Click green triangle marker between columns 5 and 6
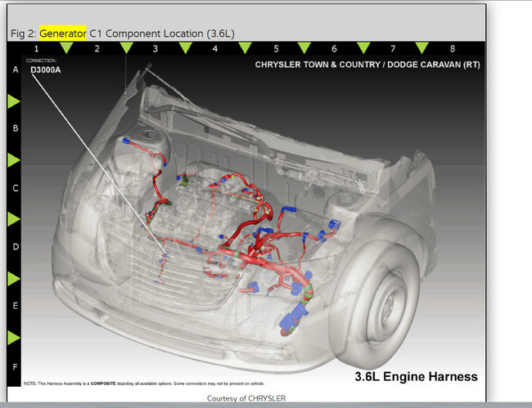The image size is (532, 408). [304, 47]
